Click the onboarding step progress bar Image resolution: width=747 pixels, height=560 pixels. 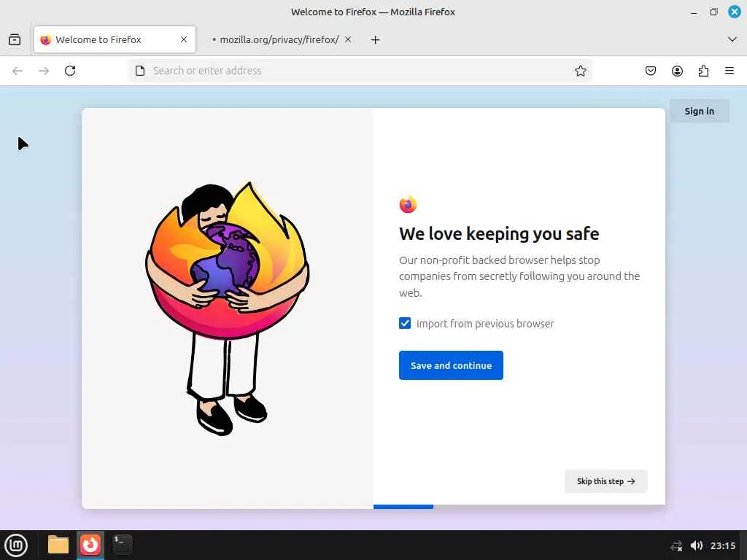[519, 507]
